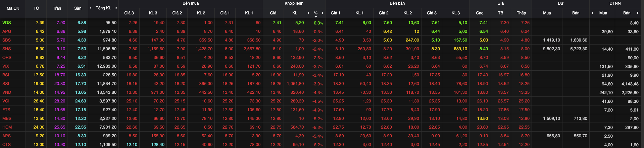Open the APS stock symbol
644x148 pixels.
tap(6, 136)
